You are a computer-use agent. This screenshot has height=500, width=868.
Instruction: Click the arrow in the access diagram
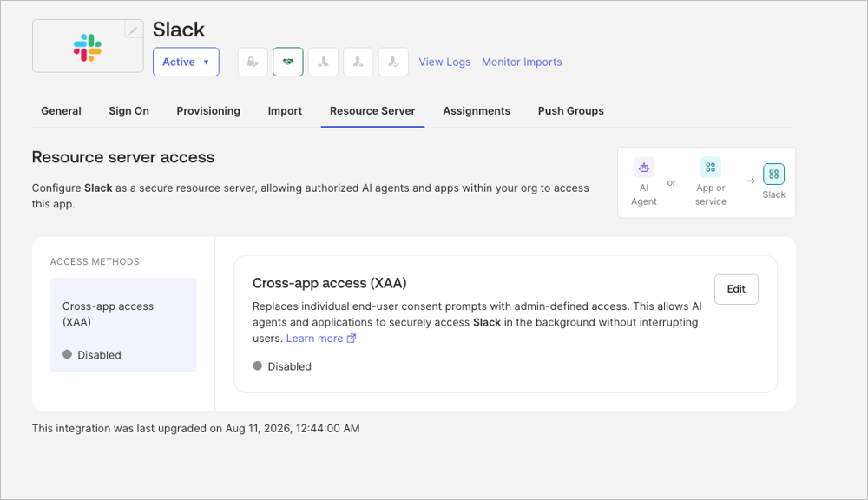(x=751, y=181)
